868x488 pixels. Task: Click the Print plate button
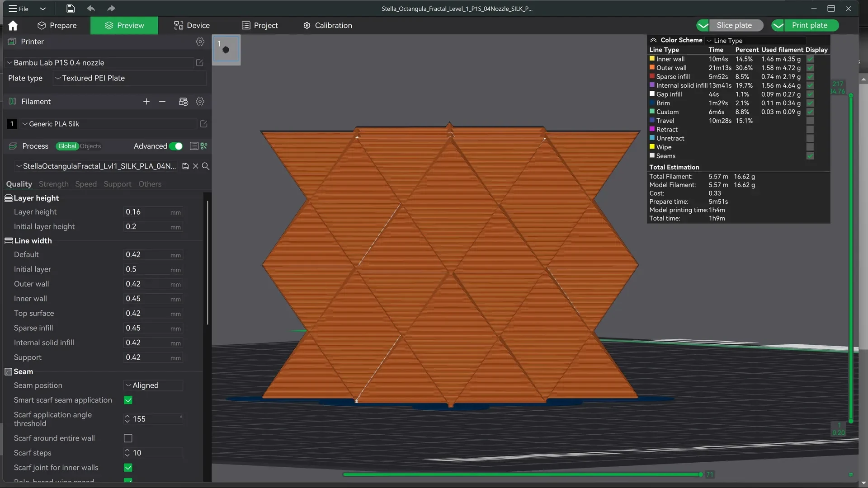coord(805,25)
